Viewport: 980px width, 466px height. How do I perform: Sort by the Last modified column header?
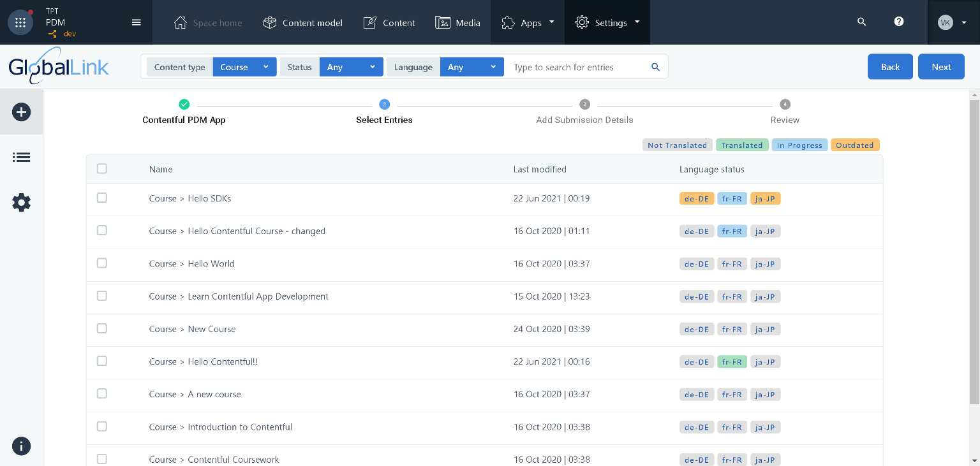(540, 169)
